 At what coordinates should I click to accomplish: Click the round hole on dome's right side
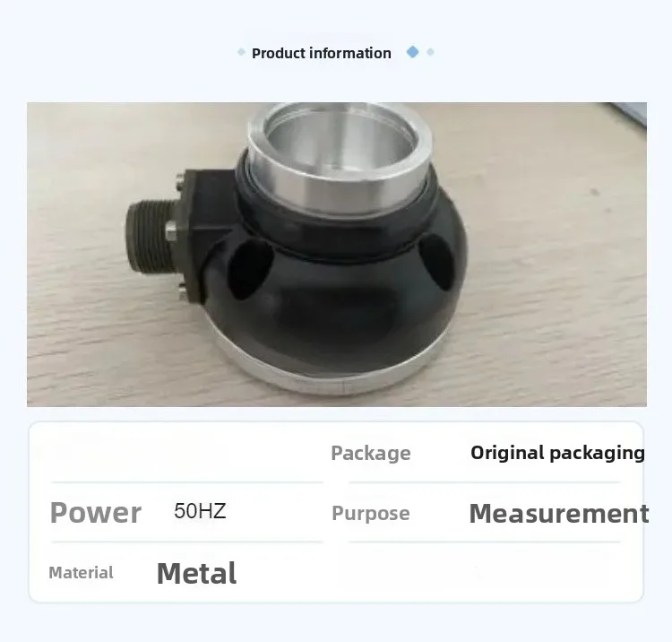tap(435, 263)
